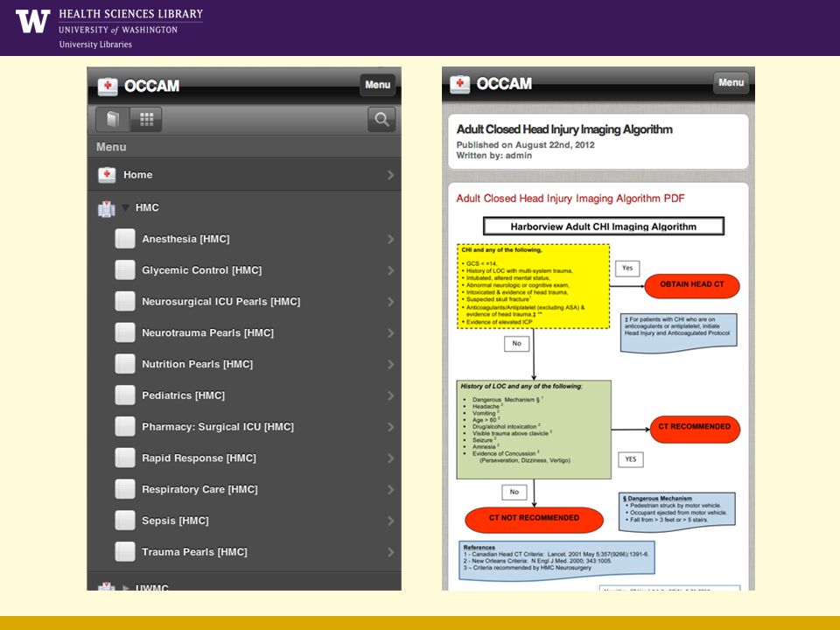Viewport: 840px width, 630px height.
Task: Click the Dangerous Mechanism note box
Action: [x=677, y=512]
